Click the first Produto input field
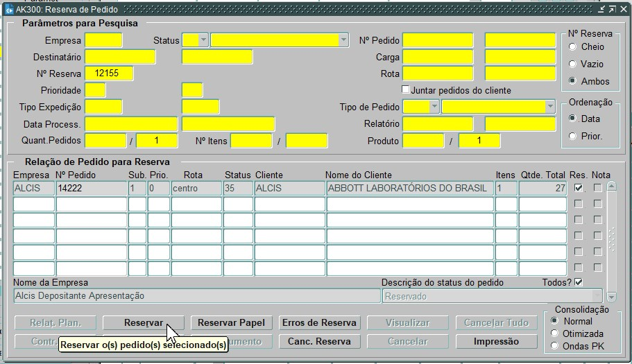This screenshot has height=364, width=632. 423,141
